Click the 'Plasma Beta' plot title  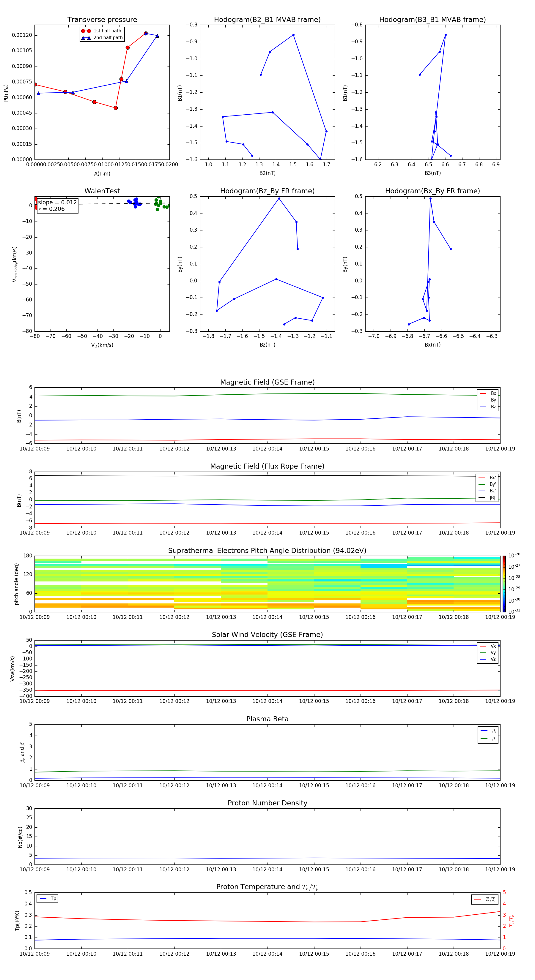coord(267,719)
